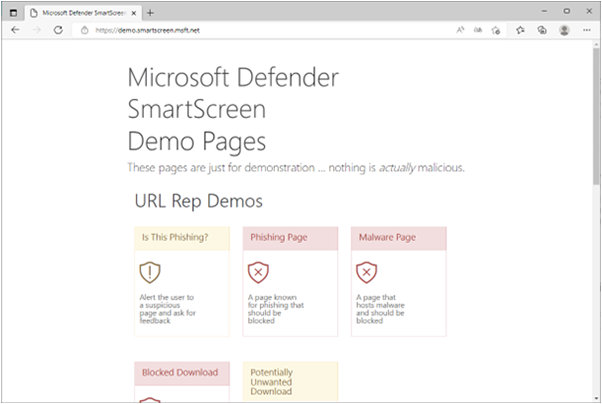The height and width of the screenshot is (404, 602).
Task: Add this page to favorites
Action: pyautogui.click(x=496, y=30)
